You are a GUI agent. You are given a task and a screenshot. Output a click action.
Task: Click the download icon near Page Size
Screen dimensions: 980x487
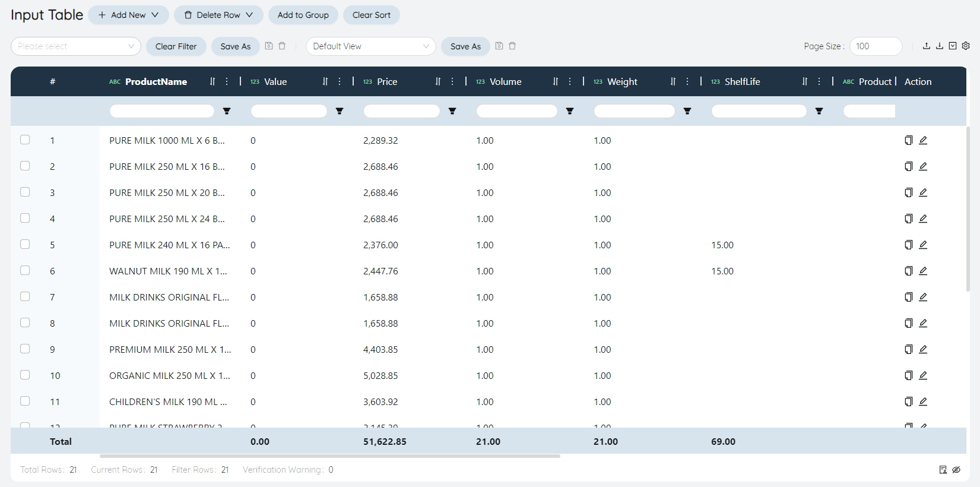[940, 46]
